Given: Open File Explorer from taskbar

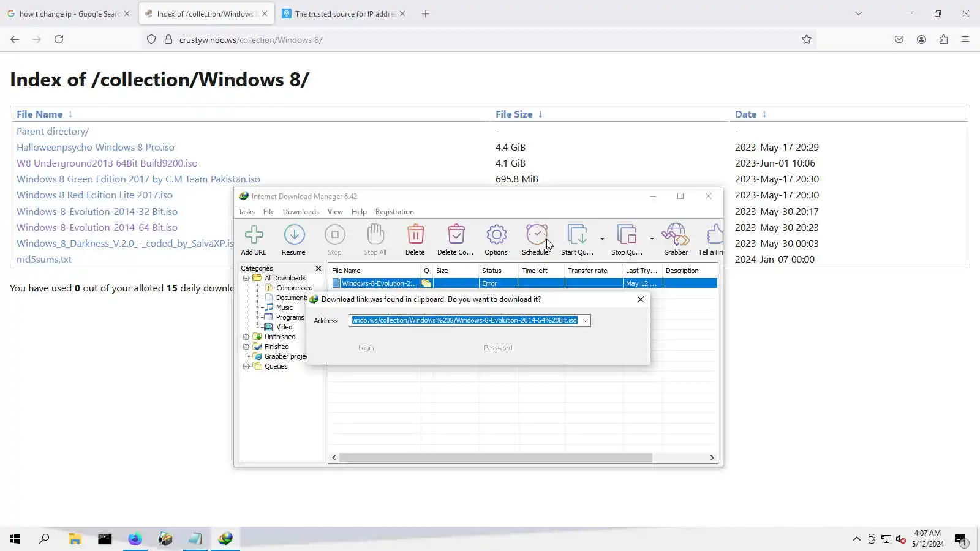Looking at the screenshot, I should click(75, 539).
